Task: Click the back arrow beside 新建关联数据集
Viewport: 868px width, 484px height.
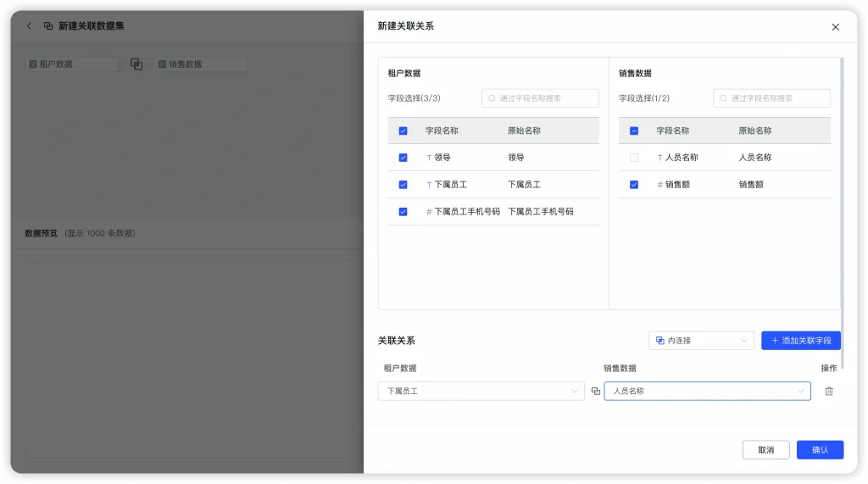Action: pos(30,26)
